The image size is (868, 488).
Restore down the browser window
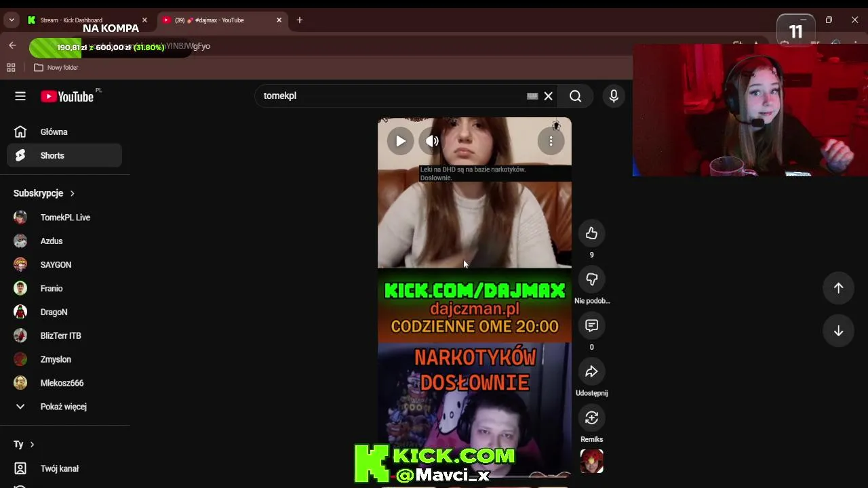(x=829, y=20)
